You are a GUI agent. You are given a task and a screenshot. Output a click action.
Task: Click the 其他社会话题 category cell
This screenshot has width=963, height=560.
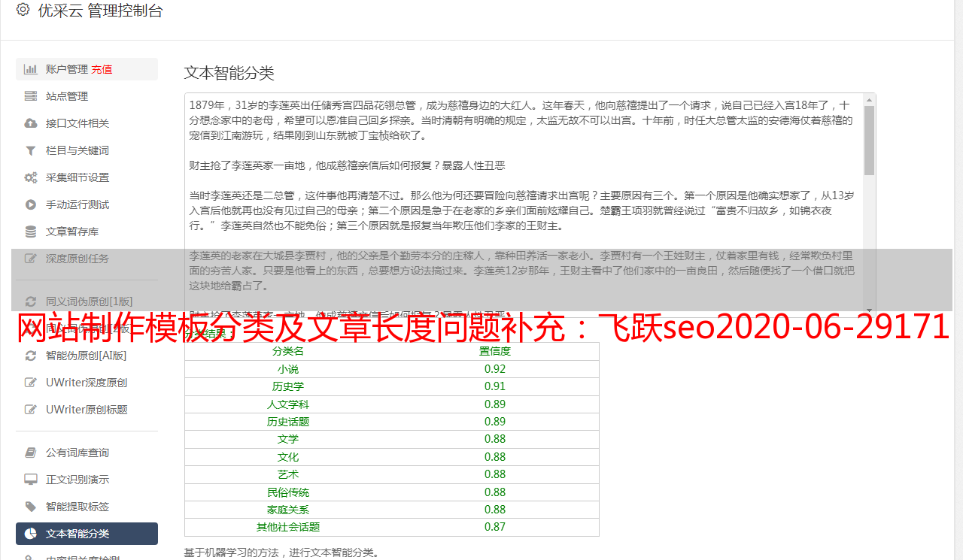(288, 527)
